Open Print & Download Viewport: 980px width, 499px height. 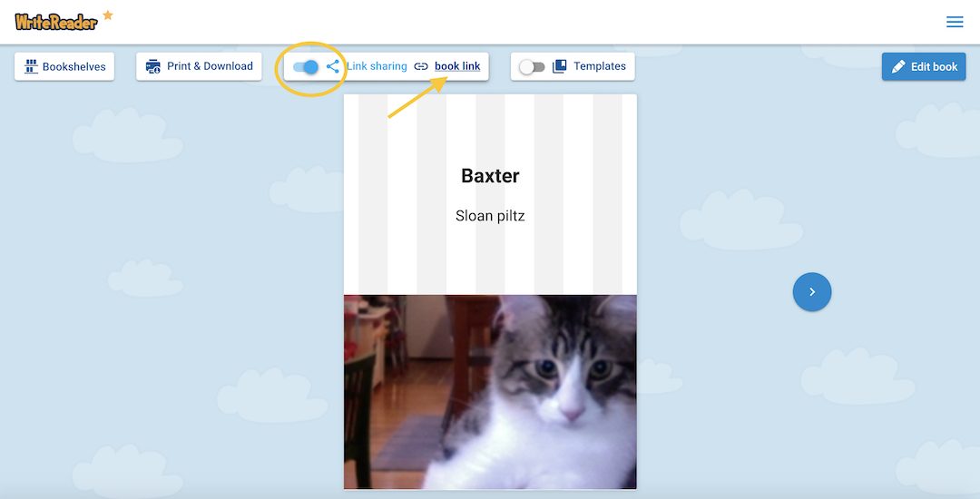pos(199,66)
